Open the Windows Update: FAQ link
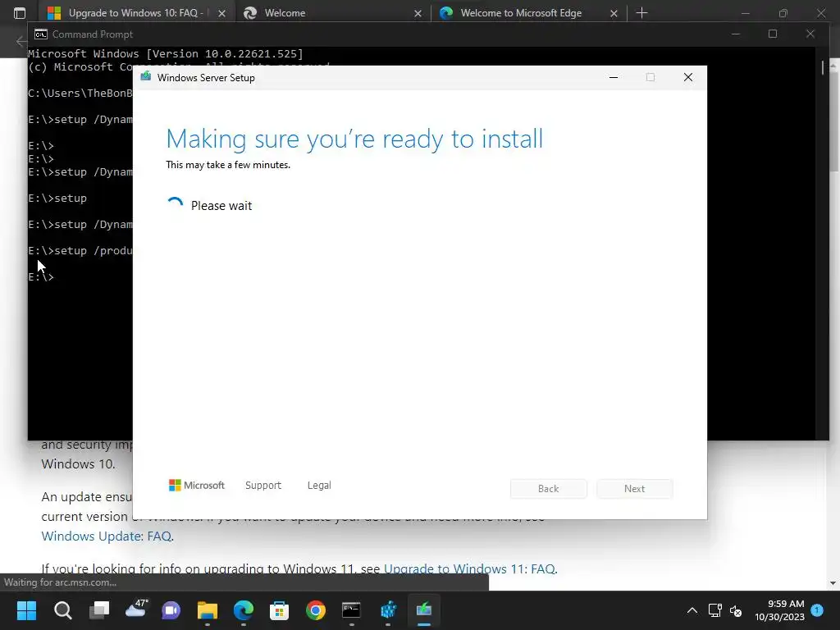The width and height of the screenshot is (840, 630). pos(107,536)
